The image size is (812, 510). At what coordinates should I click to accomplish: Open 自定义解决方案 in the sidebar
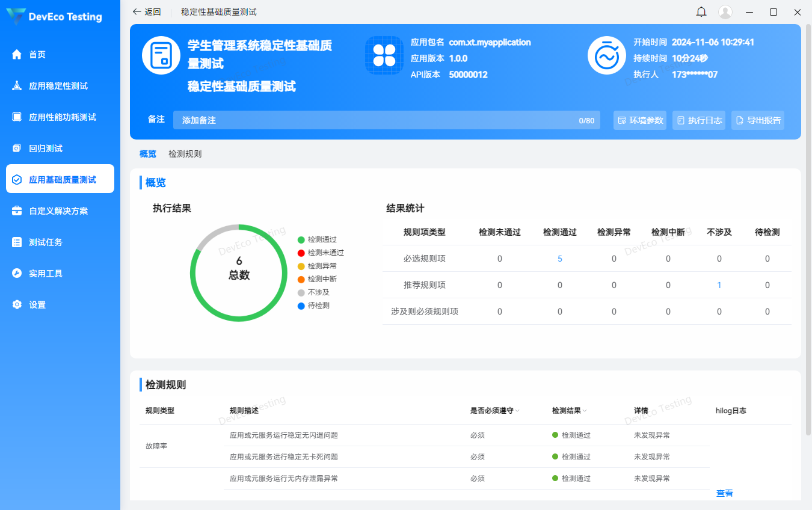[x=60, y=211]
